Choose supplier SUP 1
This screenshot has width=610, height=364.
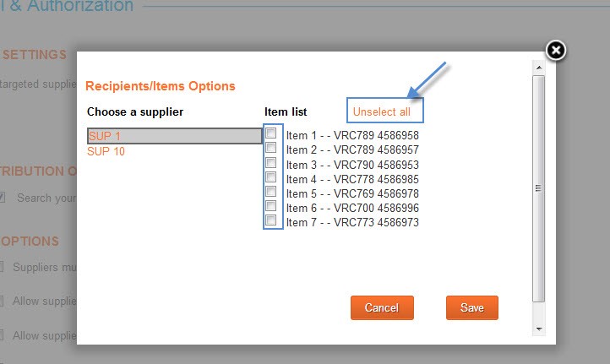point(105,136)
